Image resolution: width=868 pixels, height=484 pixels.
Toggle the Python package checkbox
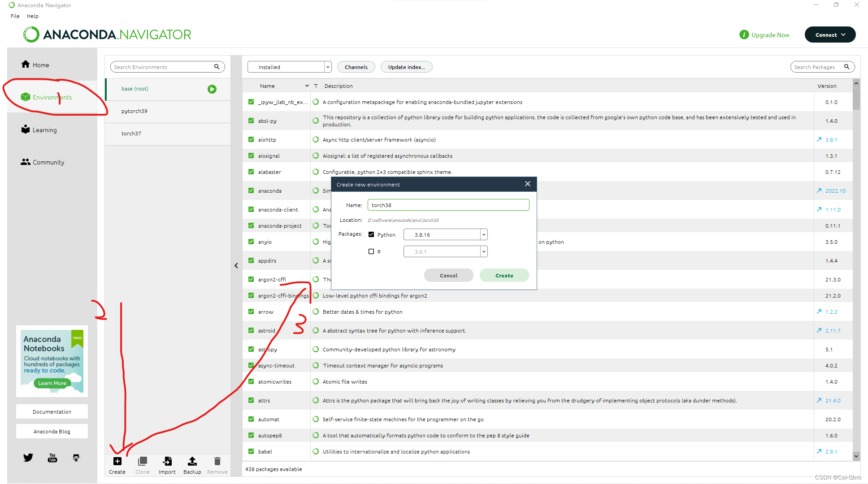[371, 234]
